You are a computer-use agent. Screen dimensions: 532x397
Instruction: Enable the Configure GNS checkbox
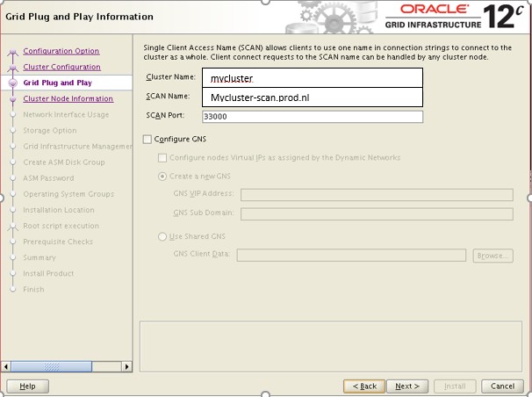[147, 140]
